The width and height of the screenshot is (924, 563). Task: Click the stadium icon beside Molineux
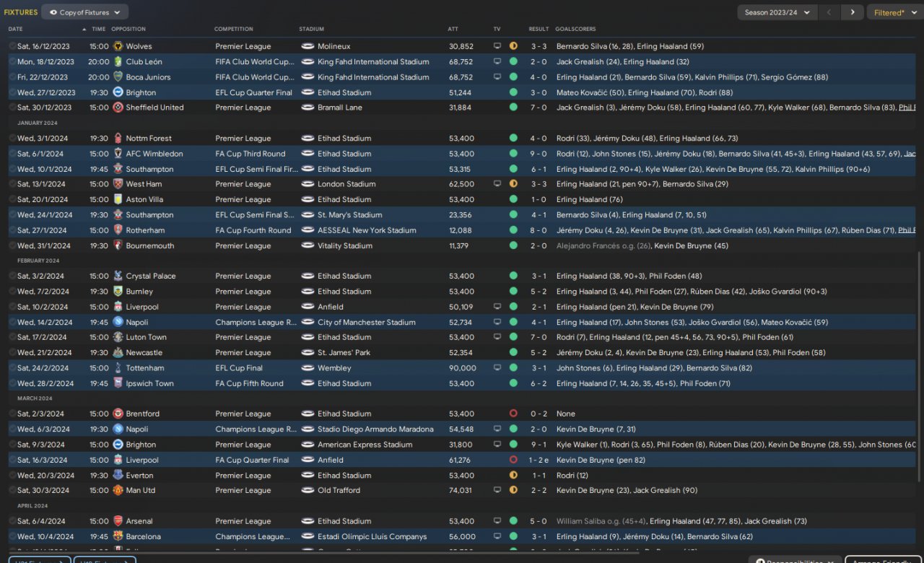(308, 46)
